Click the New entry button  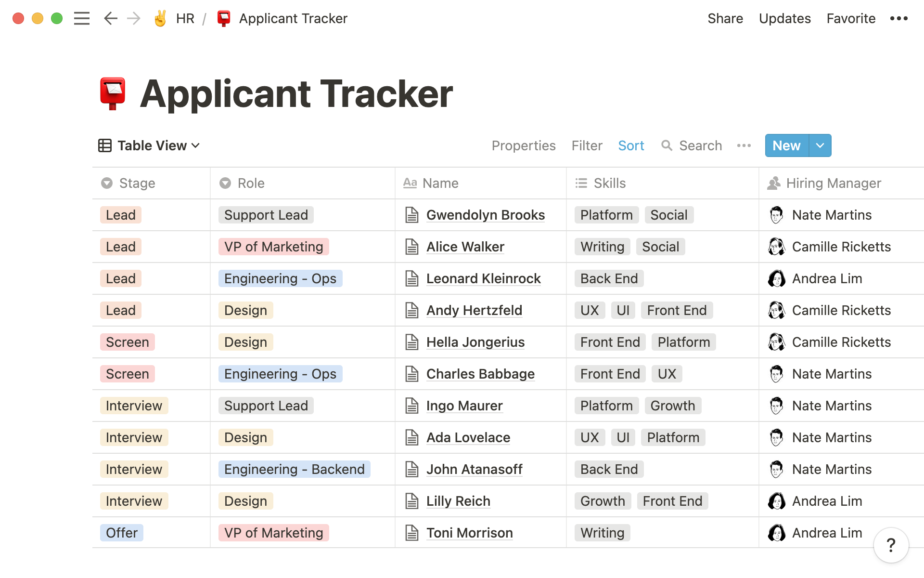click(787, 145)
